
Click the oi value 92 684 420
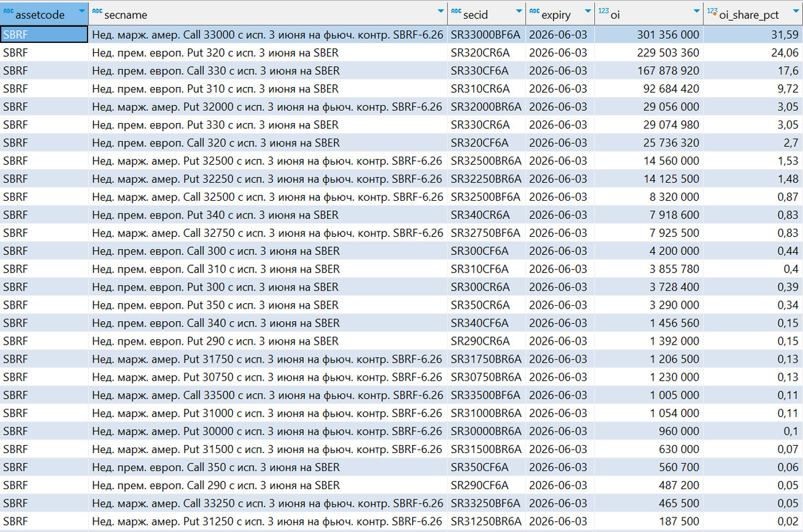[671, 88]
